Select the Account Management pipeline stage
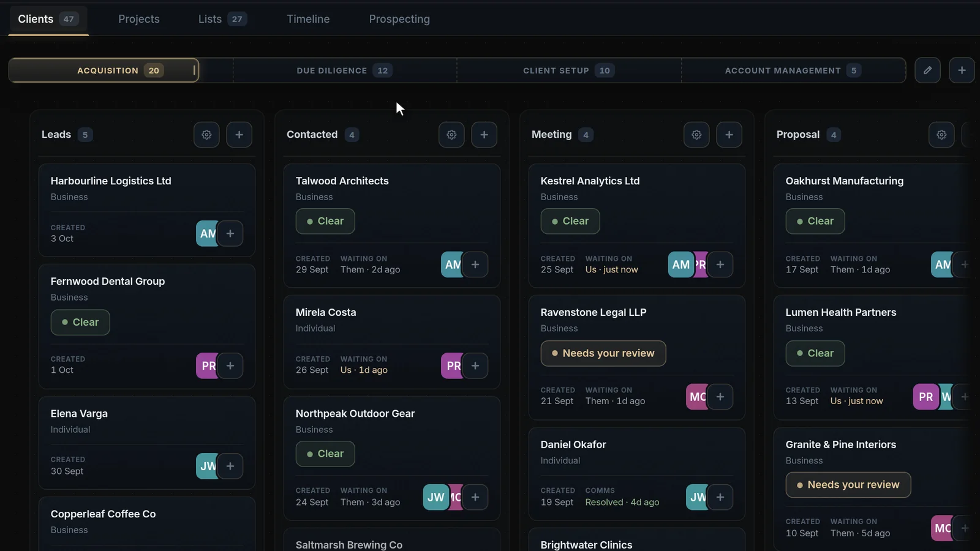 click(793, 70)
